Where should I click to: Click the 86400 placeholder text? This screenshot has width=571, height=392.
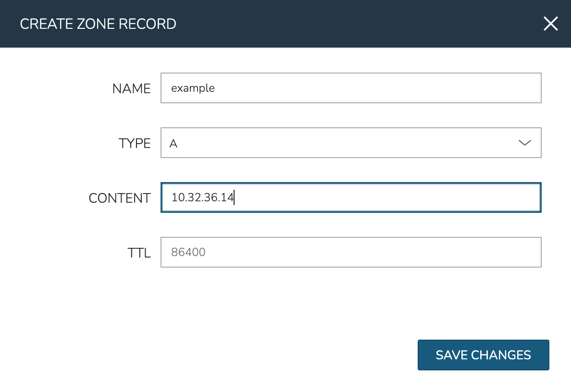[188, 252]
